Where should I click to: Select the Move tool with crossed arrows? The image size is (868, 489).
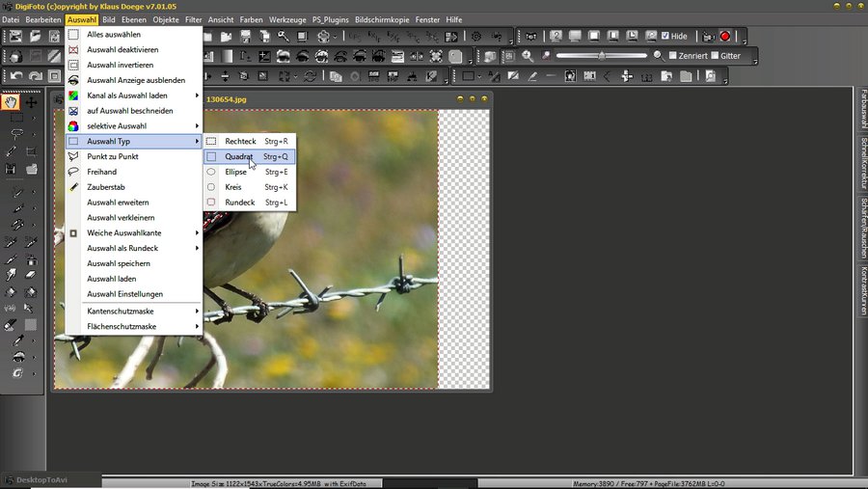(x=32, y=102)
